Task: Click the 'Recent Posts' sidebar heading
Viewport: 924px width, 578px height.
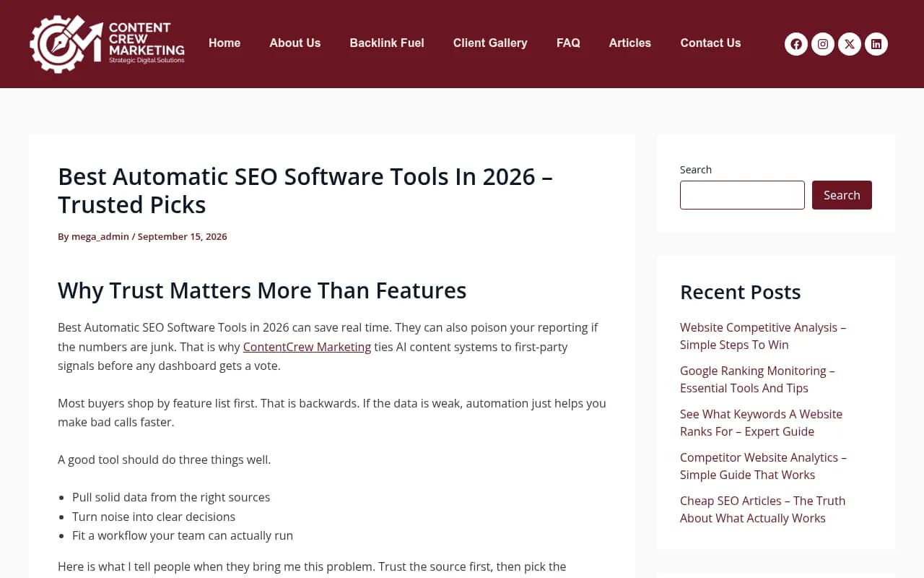Action: click(x=741, y=292)
